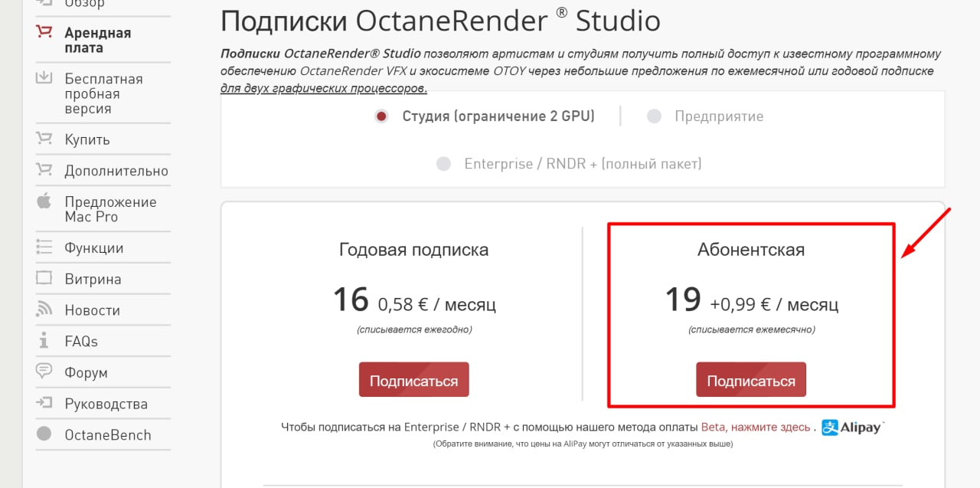Image resolution: width=980 pixels, height=488 pixels.
Task: Go to the Купить sidebar section
Action: tap(87, 139)
